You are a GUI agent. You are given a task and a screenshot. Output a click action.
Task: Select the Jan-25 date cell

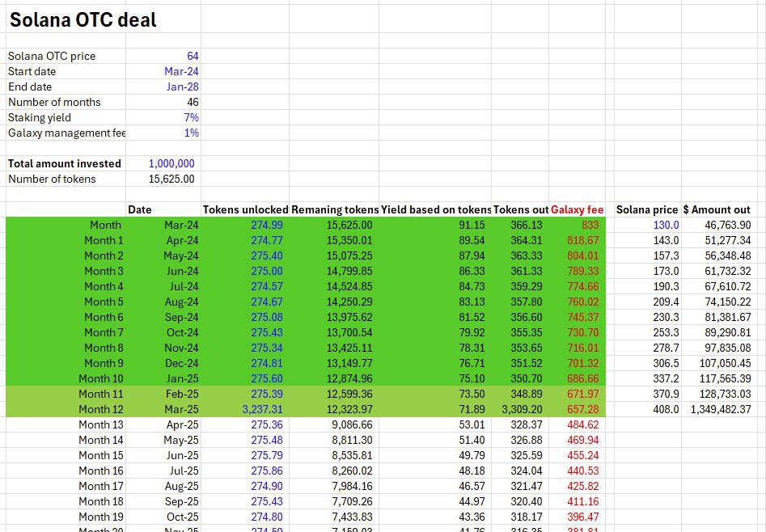[182, 379]
